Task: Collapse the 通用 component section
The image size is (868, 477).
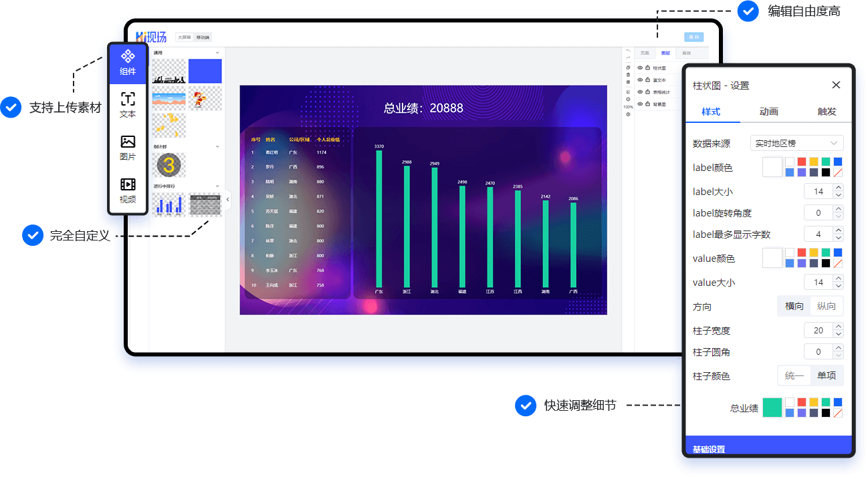Action: tap(217, 53)
